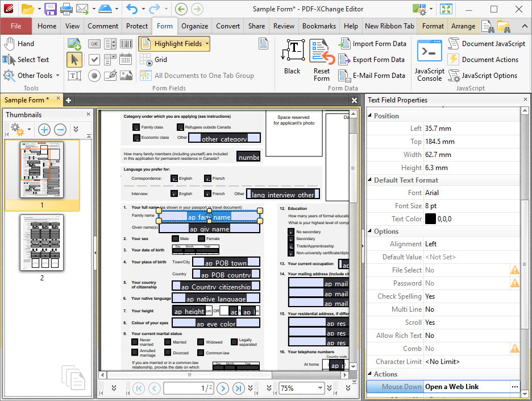The width and height of the screenshot is (532, 401).
Task: Switch to the Home ribbon tab
Action: pos(47,26)
